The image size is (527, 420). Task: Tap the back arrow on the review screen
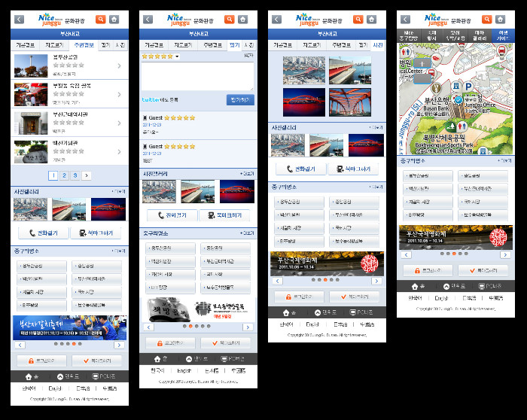pos(148,20)
